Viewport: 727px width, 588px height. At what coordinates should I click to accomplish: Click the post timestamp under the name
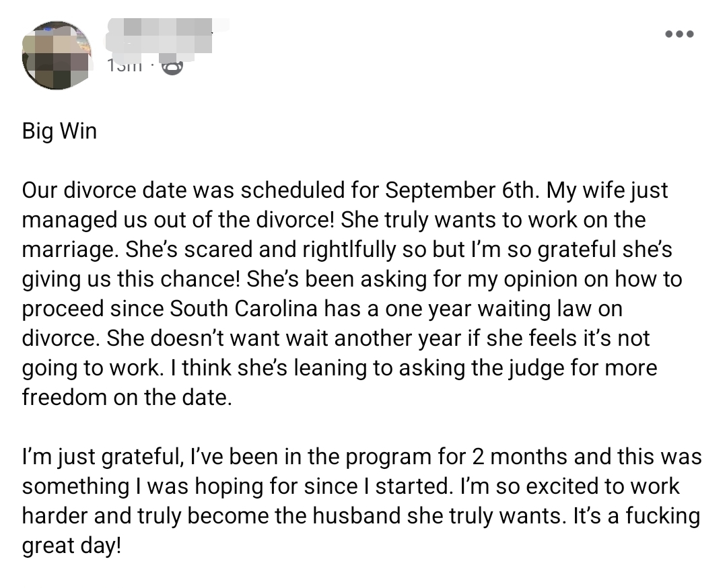pyautogui.click(x=125, y=66)
